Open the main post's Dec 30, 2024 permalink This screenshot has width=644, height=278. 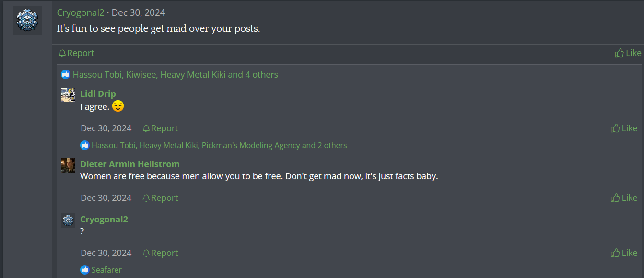click(x=138, y=13)
